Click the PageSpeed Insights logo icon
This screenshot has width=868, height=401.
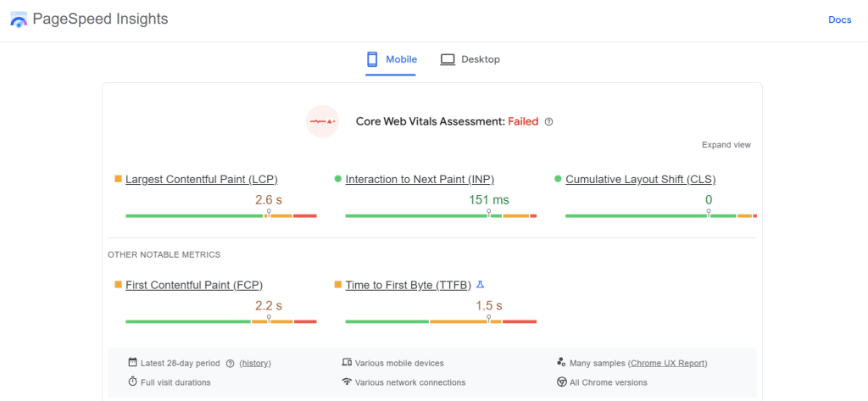pos(19,19)
